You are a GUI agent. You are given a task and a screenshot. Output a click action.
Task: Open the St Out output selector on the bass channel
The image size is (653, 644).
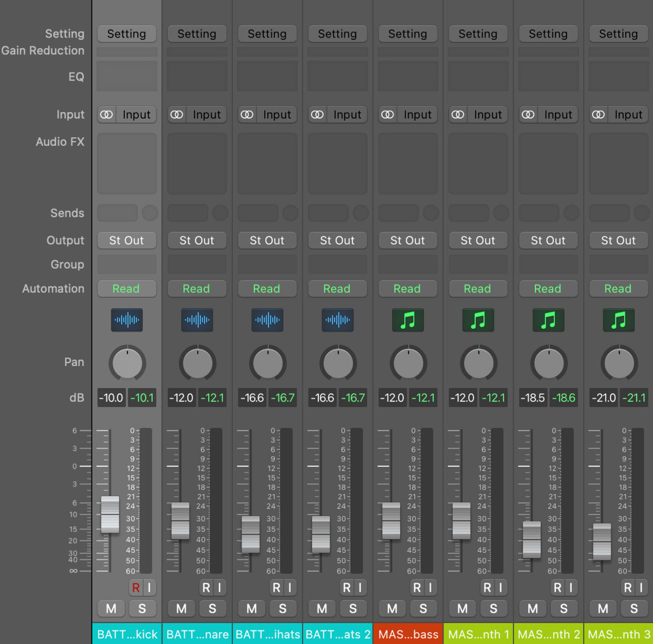tap(408, 241)
